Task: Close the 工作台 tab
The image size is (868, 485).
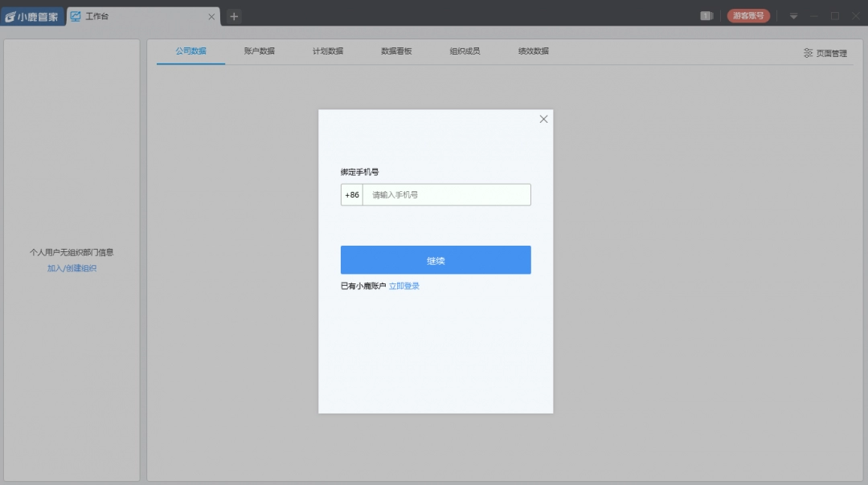Action: (x=211, y=16)
